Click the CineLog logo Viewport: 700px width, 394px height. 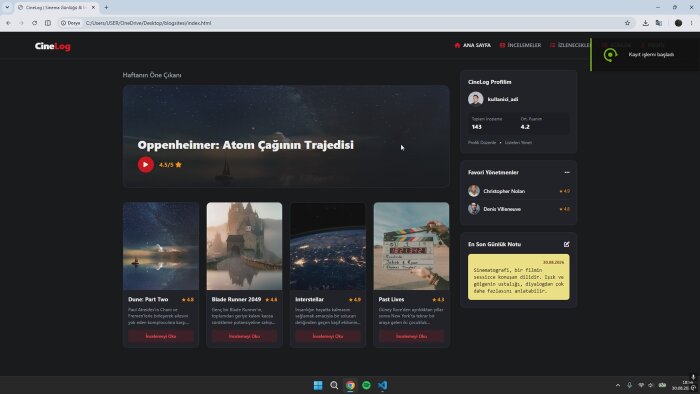(53, 46)
